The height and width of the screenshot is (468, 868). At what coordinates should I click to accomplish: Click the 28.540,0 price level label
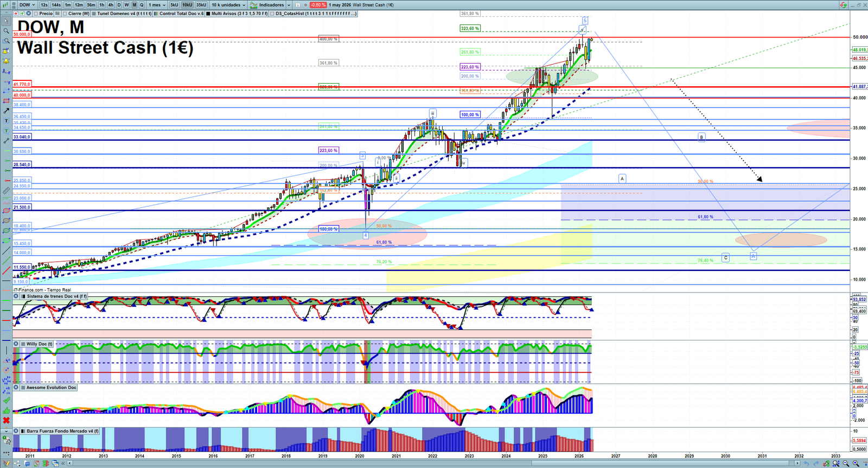click(22, 165)
